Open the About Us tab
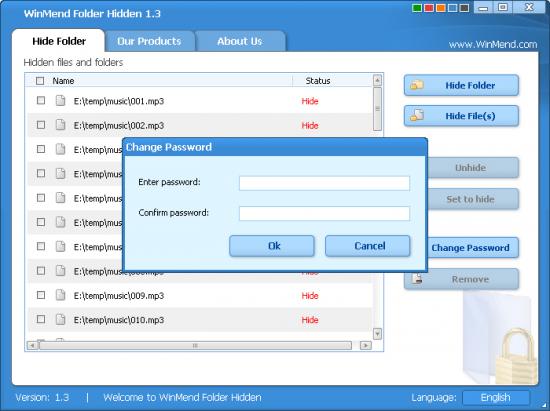The image size is (550, 411). [240, 41]
